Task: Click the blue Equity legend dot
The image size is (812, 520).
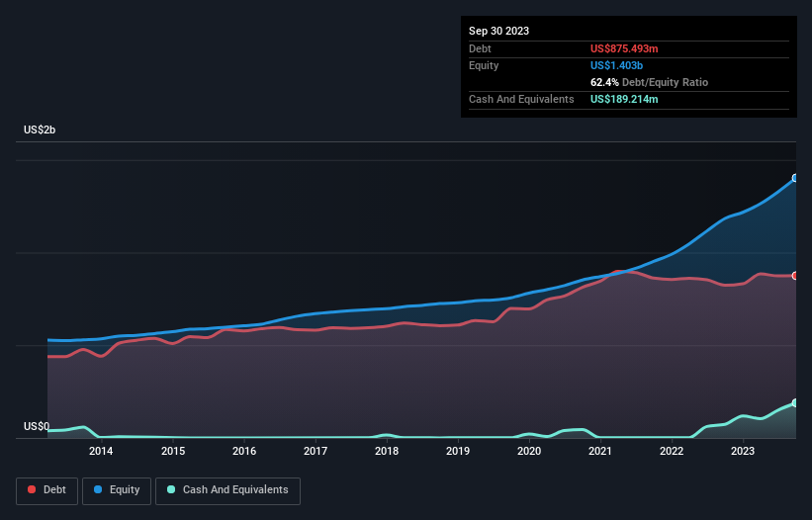Action: 98,489
